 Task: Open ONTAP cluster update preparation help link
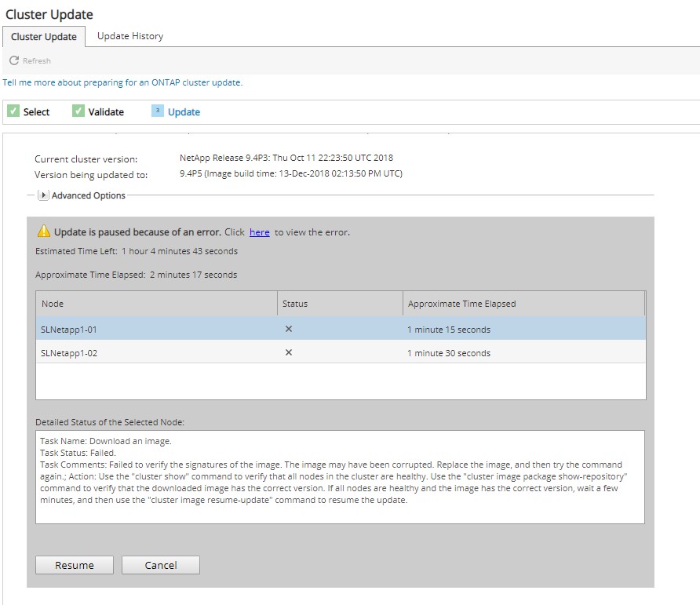pyautogui.click(x=122, y=82)
